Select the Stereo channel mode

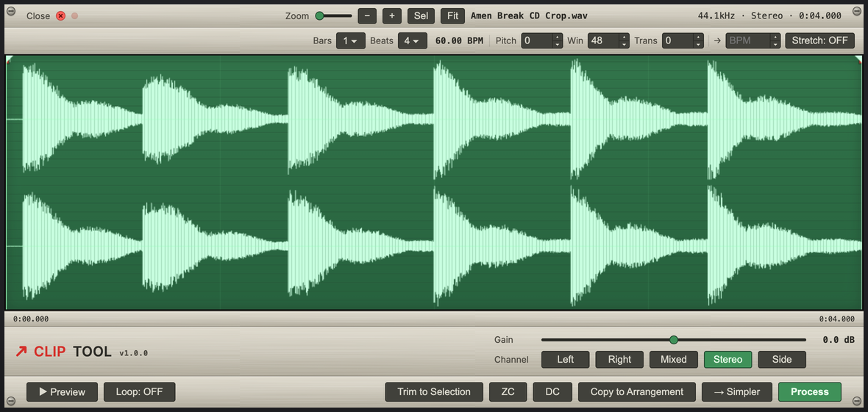coord(728,359)
